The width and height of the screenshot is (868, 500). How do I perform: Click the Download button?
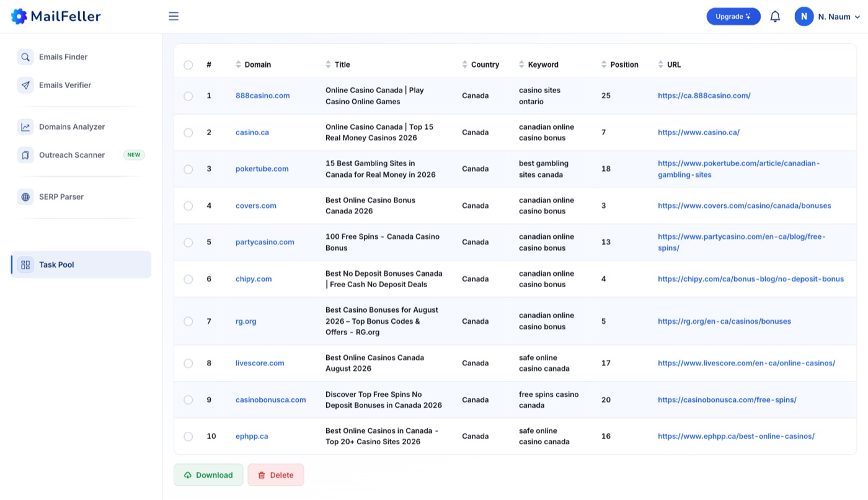208,475
